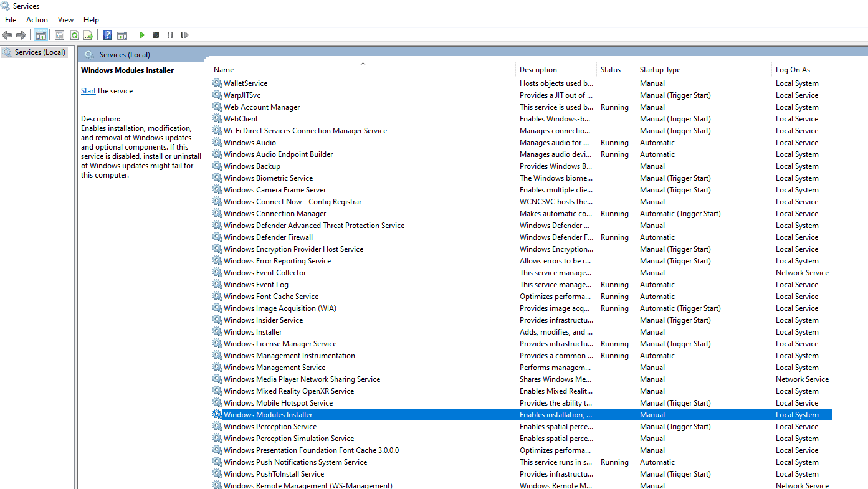Click the Refresh toolbar icon
This screenshot has width=868, height=489.
pyautogui.click(x=74, y=35)
